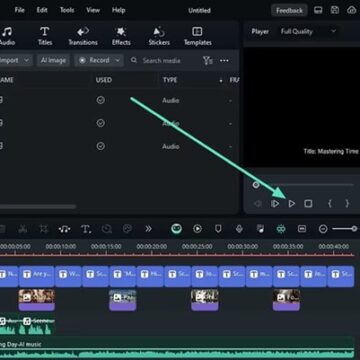Expand the Record dropdown
The width and height of the screenshot is (360, 360).
tap(117, 60)
